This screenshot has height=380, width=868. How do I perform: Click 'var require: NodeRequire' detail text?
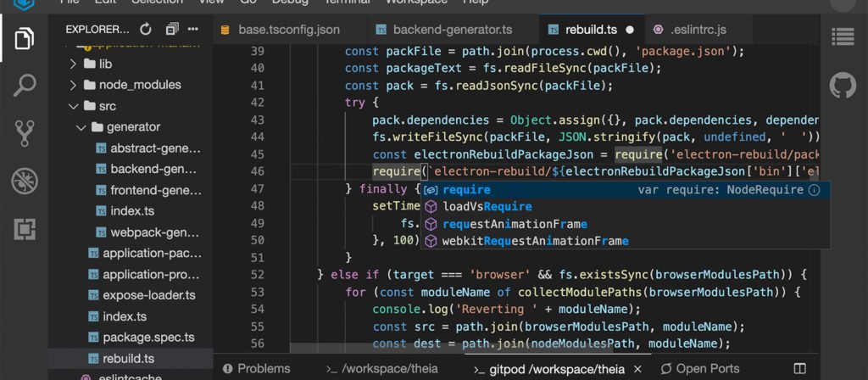721,190
